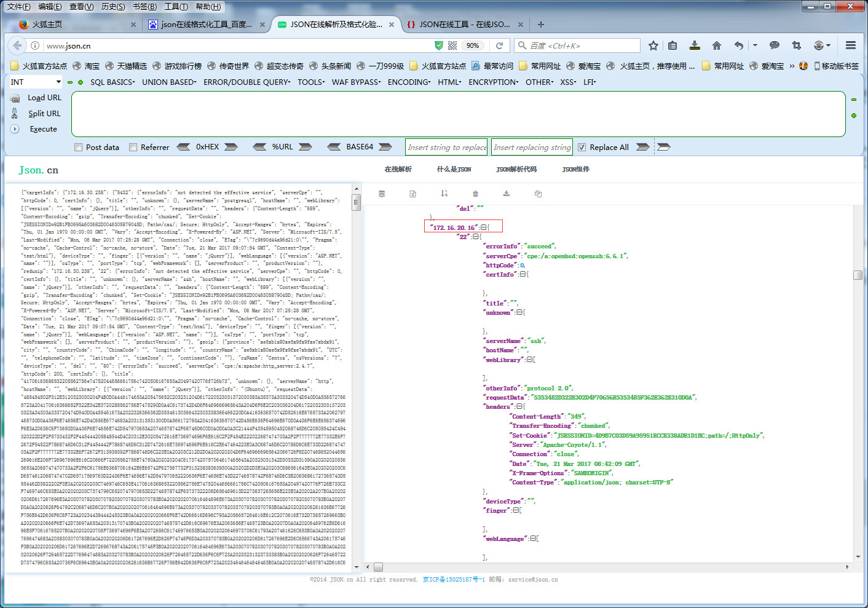The height and width of the screenshot is (608, 868).
Task: Click the 京ICP备15025187号-1 footer link
Action: [x=454, y=580]
